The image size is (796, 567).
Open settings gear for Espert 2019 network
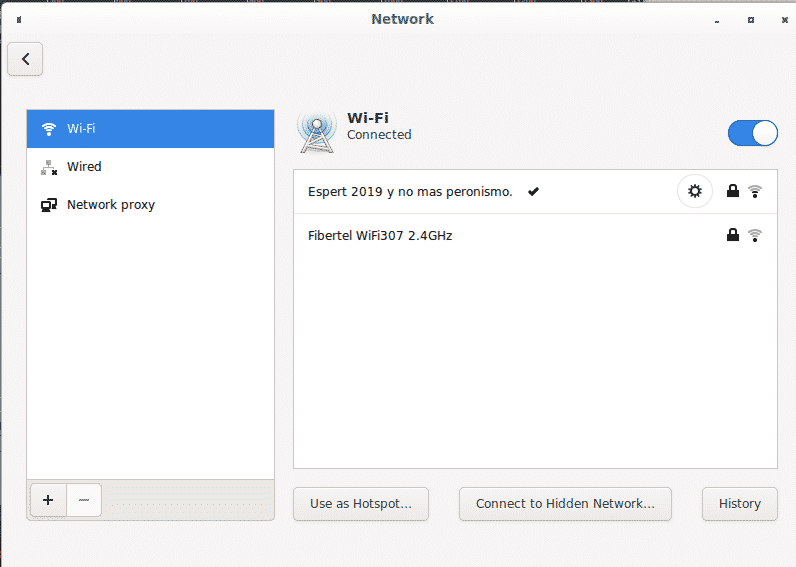click(695, 191)
